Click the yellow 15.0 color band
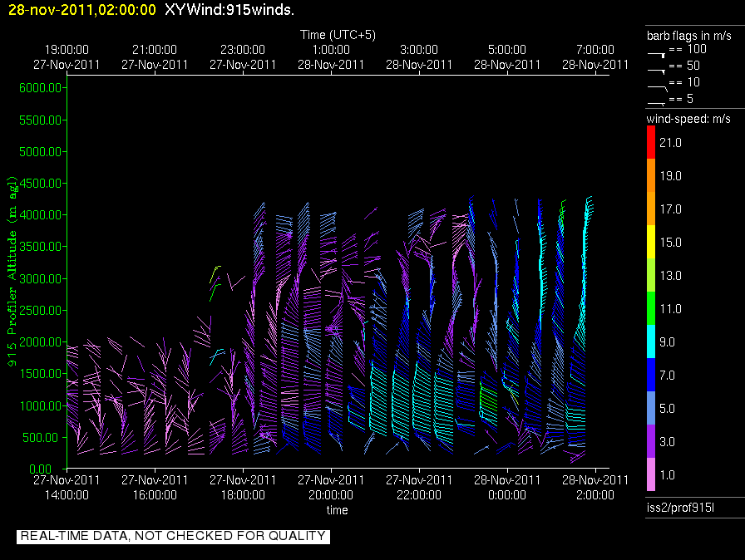Viewport: 745px width, 560px height. pos(650,242)
